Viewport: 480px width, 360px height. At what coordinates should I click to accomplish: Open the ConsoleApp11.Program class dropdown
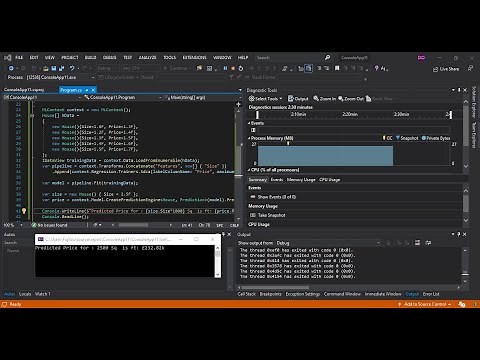(122, 97)
